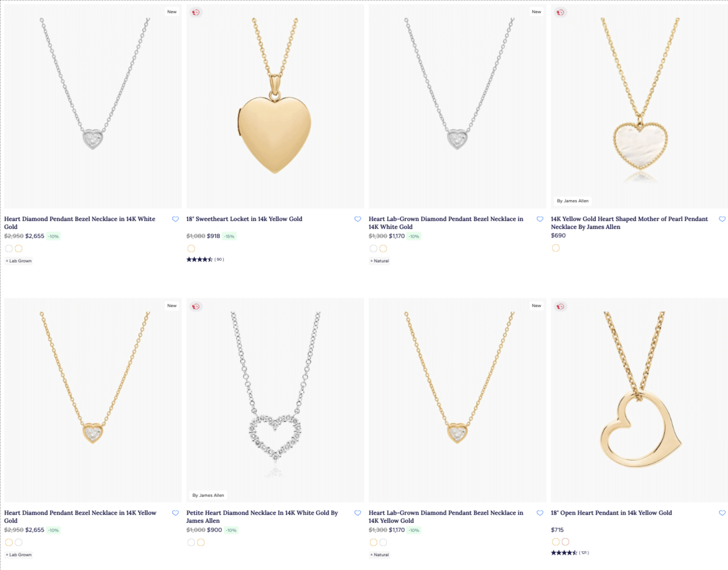Expand "+ Lab Grown" on Heart Diamond Pendant White Gold
The width and height of the screenshot is (728, 570).
pyautogui.click(x=18, y=260)
